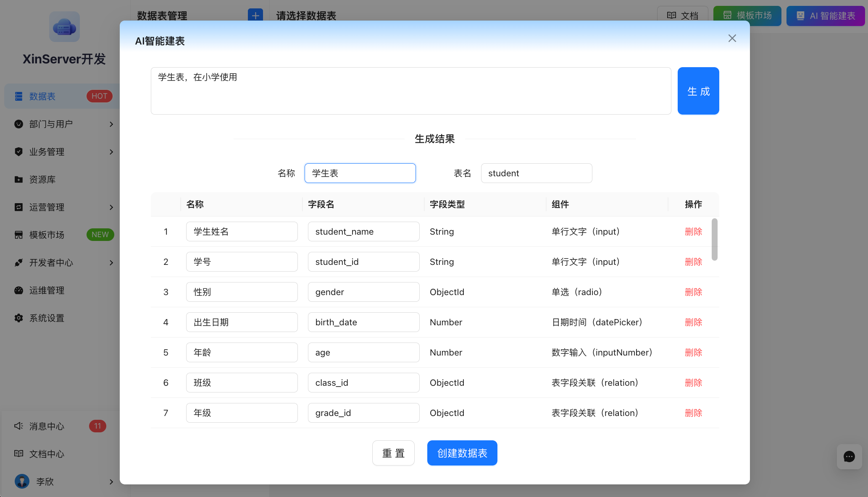
Task: Click the student 表名 input field
Action: [536, 173]
